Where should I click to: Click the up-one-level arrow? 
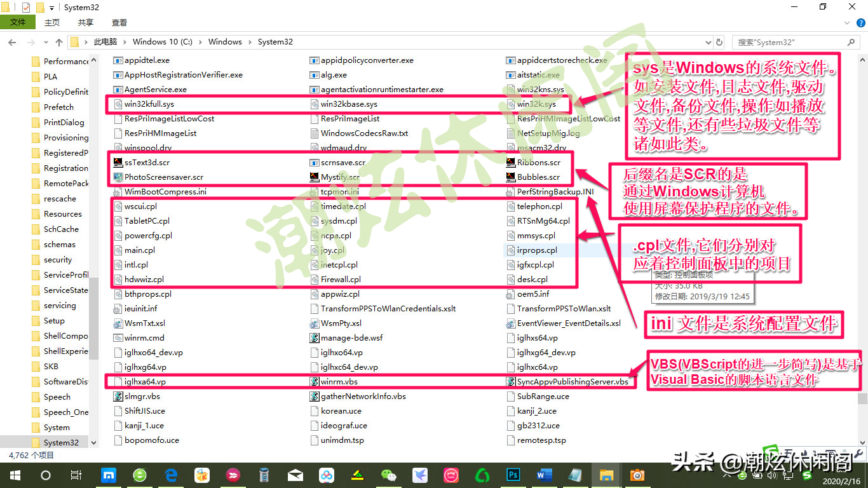pos(59,42)
